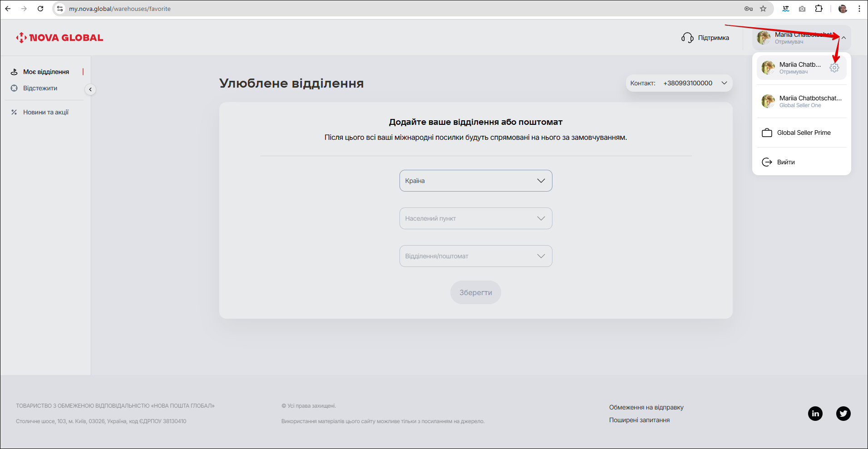This screenshot has width=868, height=449.
Task: Open Відстежити in the sidebar
Action: (40, 88)
